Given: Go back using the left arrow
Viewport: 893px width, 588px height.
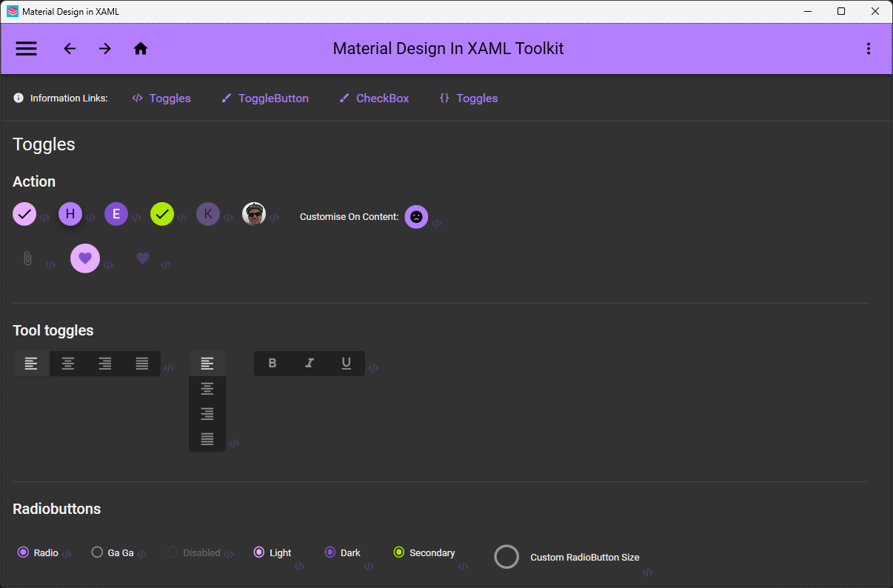Looking at the screenshot, I should (70, 49).
